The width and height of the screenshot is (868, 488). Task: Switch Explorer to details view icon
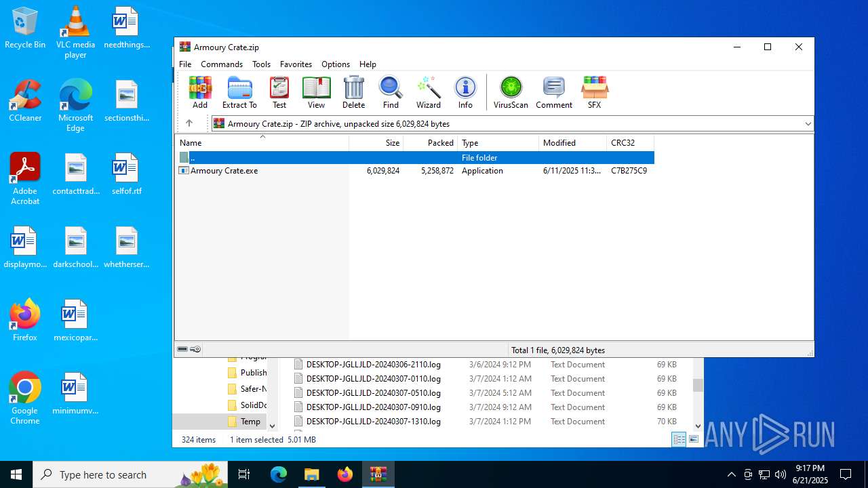[x=679, y=439]
